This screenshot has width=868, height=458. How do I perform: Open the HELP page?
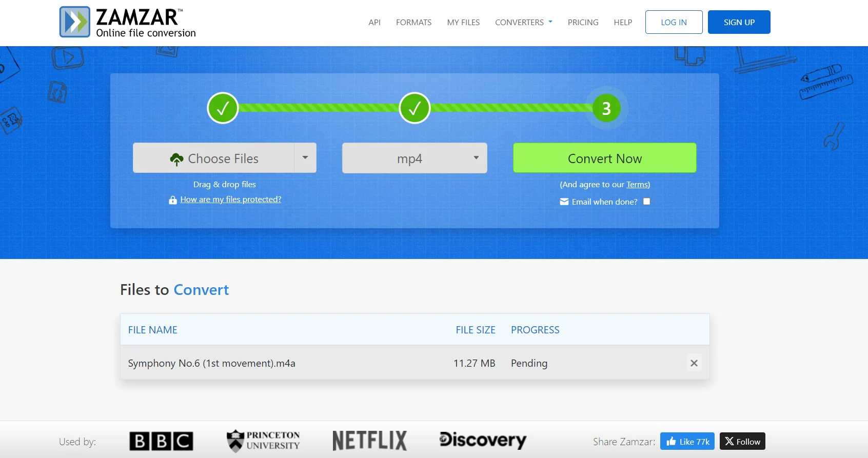coord(623,23)
